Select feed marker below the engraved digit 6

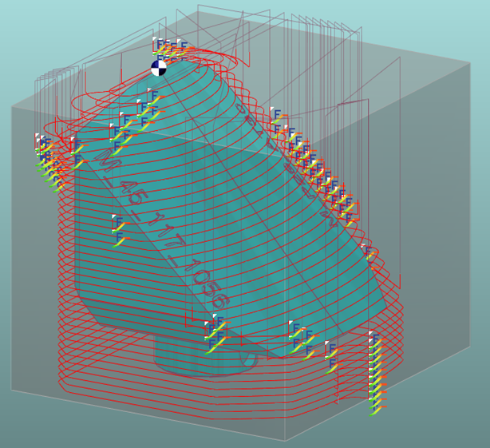click(x=215, y=333)
